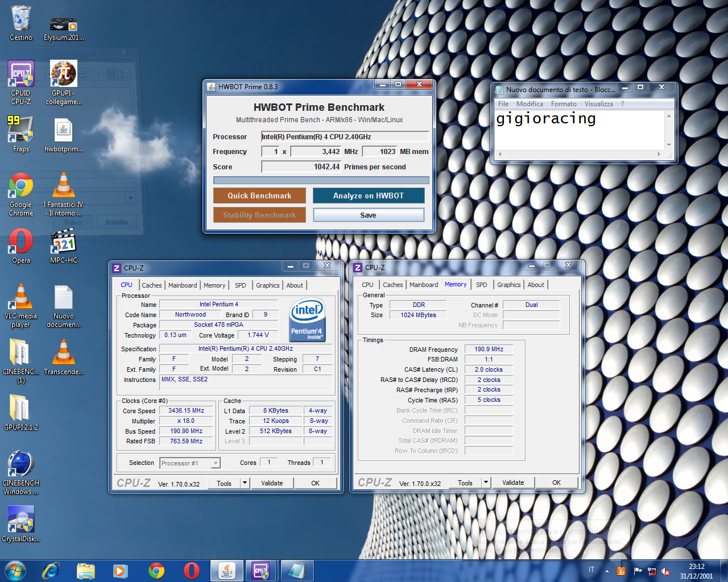This screenshot has width=728, height=582.
Task: Open the GPUPI 2.1.2 zip folder icon
Action: click(x=21, y=413)
